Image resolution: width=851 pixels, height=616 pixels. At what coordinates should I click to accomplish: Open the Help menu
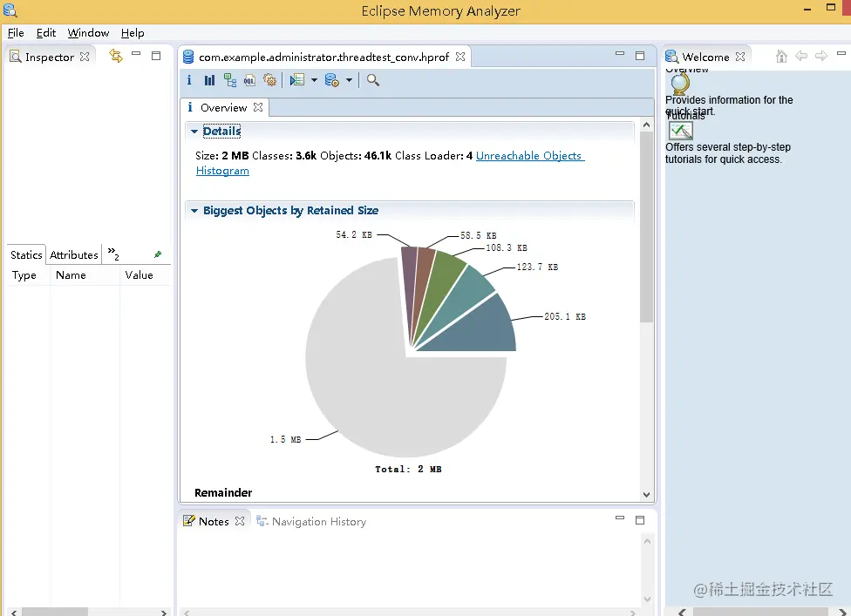pyautogui.click(x=133, y=33)
